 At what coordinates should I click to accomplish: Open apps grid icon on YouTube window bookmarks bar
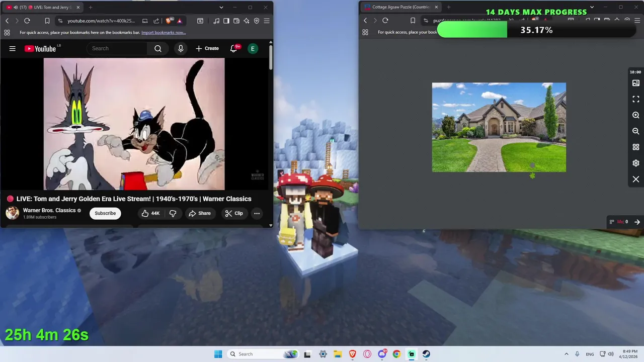click(x=7, y=32)
